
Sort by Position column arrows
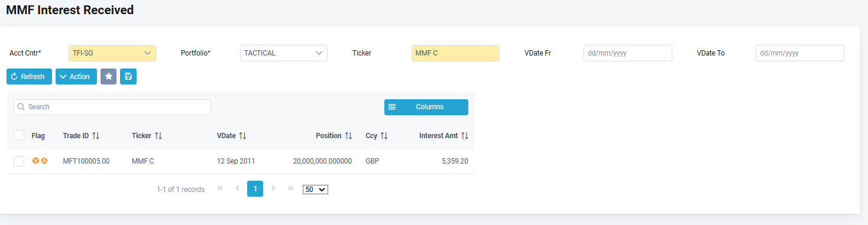pyautogui.click(x=348, y=136)
